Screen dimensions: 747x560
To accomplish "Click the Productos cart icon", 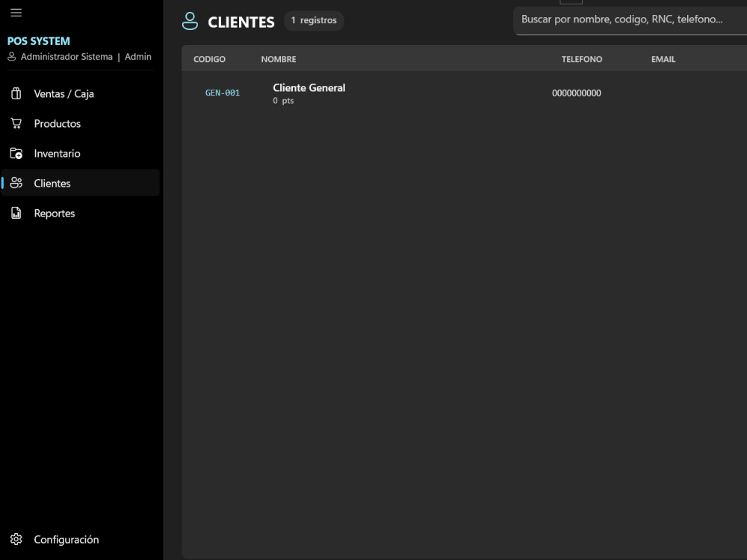I will pyautogui.click(x=16, y=123).
